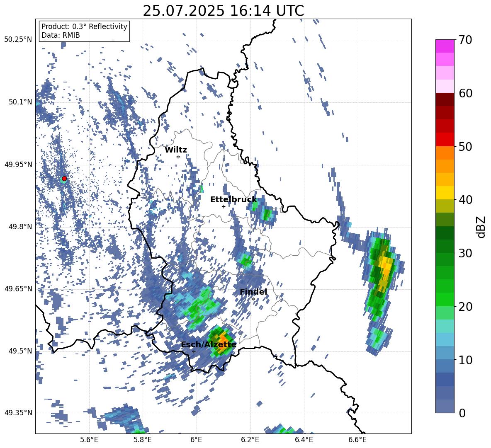Screen dimensions: 491x448
Task: Click the 49.5°N latitude label
Action: (20, 351)
